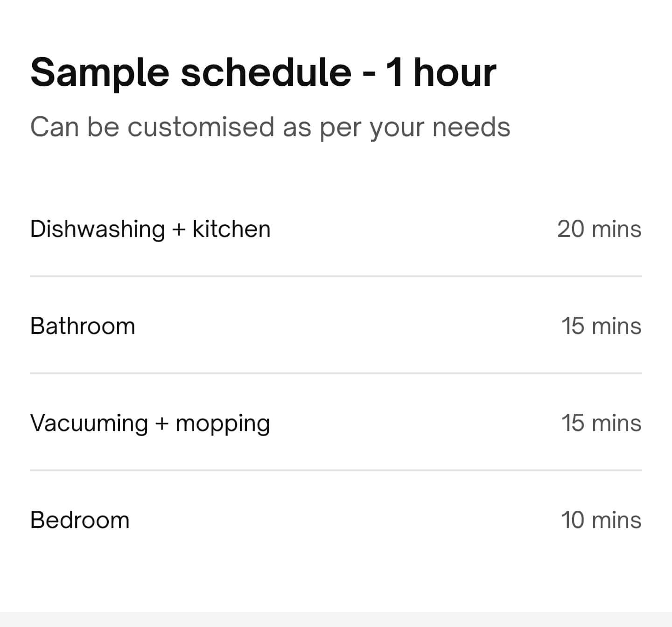Viewport: 672px width, 627px height.
Task: Select the Dishwashing + kitchen row label
Action: [x=150, y=229]
